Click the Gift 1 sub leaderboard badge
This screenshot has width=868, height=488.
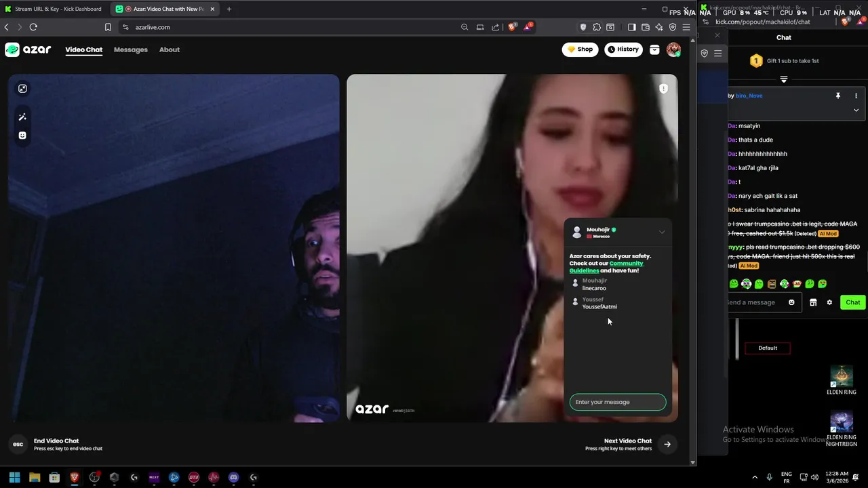click(x=756, y=61)
